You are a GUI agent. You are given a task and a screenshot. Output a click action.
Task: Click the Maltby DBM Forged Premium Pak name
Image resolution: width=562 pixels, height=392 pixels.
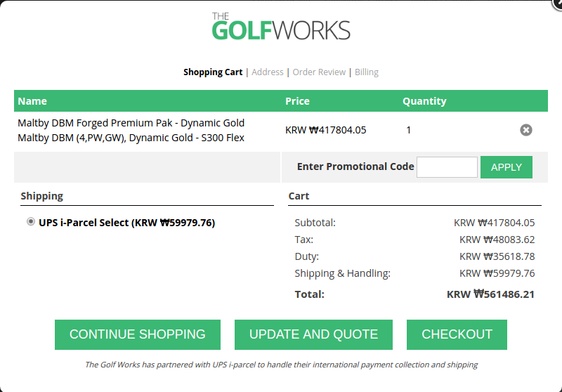click(x=131, y=123)
